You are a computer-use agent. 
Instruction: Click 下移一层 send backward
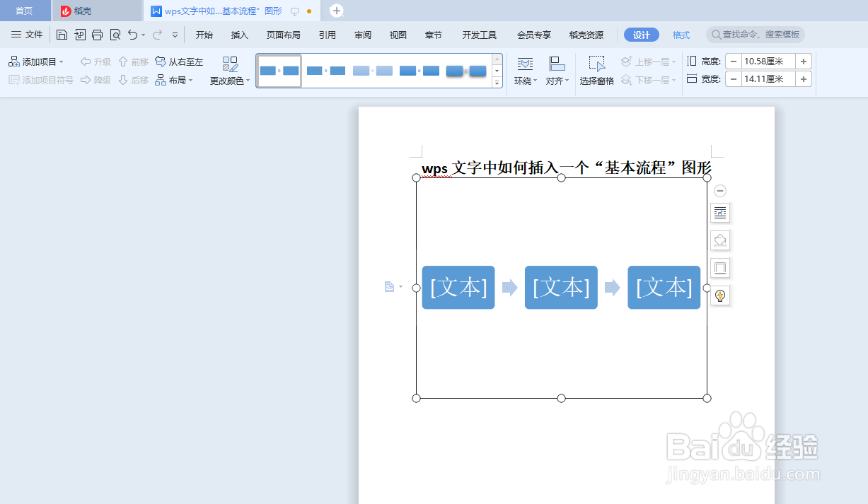pos(649,81)
